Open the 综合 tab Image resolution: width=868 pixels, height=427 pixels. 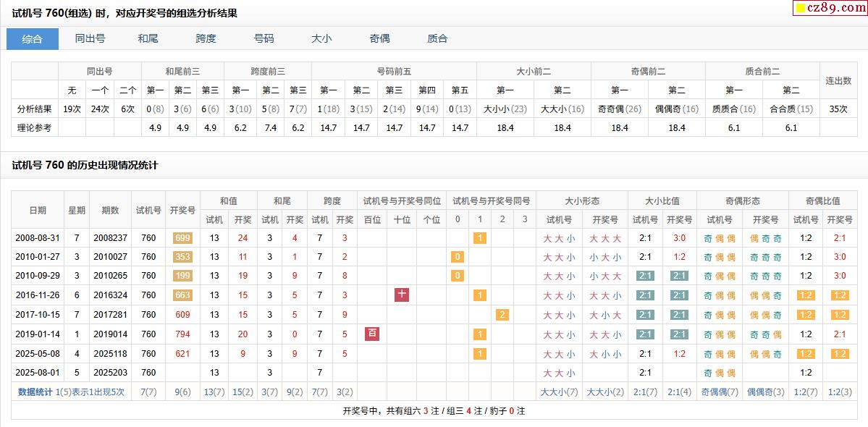coord(32,38)
